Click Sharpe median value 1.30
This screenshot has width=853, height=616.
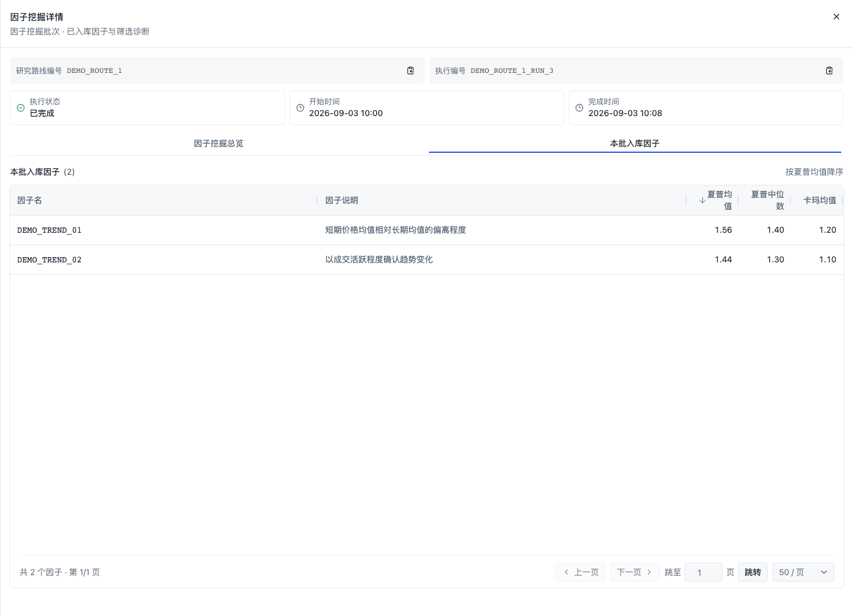click(775, 259)
